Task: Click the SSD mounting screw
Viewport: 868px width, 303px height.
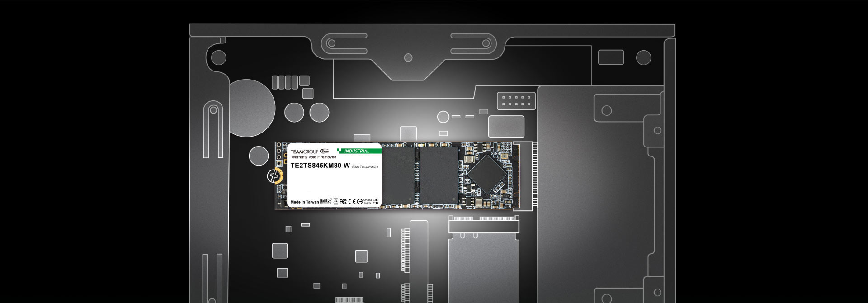Action: tap(273, 175)
